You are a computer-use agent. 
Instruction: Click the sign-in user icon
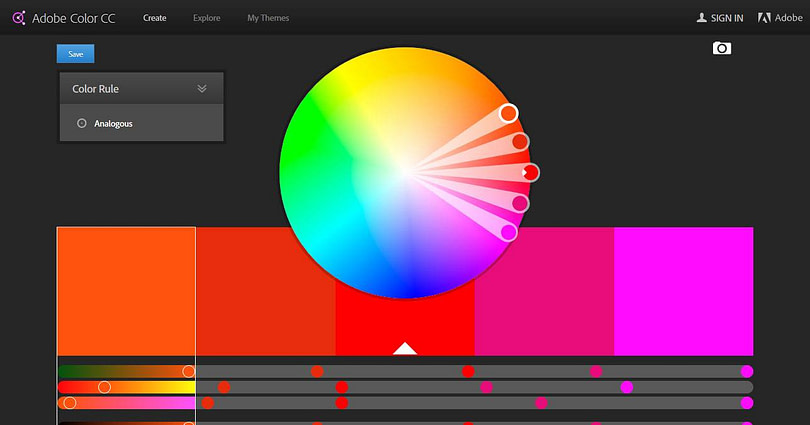(702, 18)
